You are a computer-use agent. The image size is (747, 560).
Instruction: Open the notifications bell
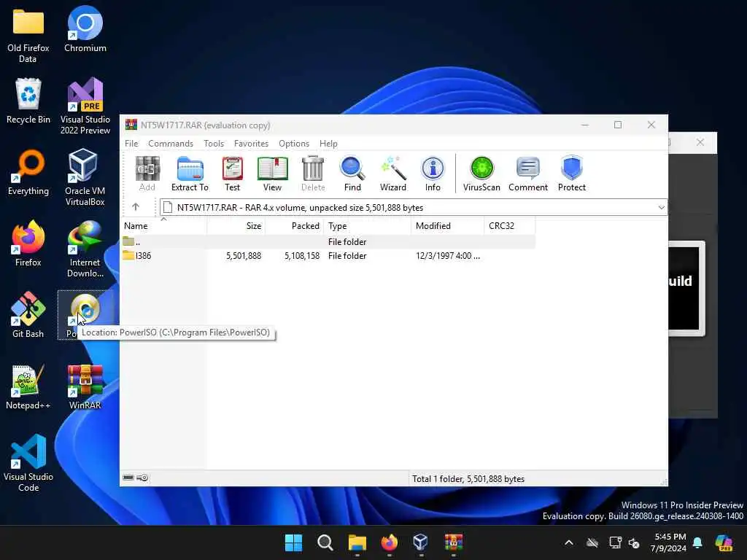point(697,542)
